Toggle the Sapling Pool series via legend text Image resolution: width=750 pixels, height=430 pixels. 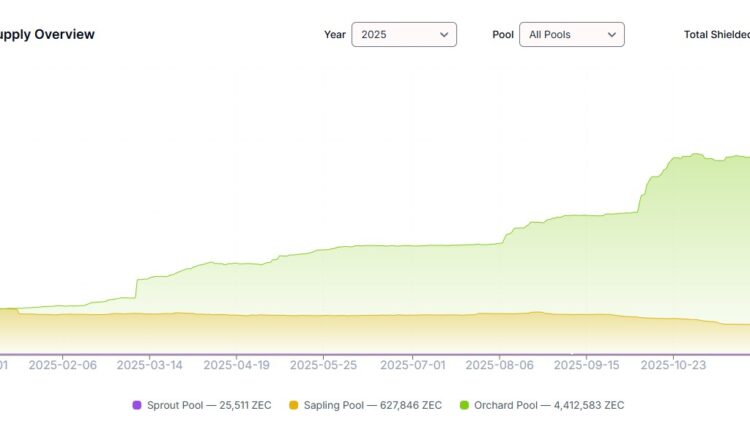[372, 405]
